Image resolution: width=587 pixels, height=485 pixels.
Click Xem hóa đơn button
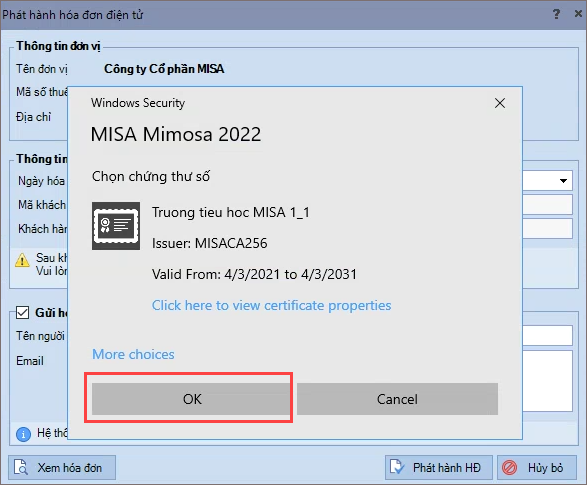point(62,467)
